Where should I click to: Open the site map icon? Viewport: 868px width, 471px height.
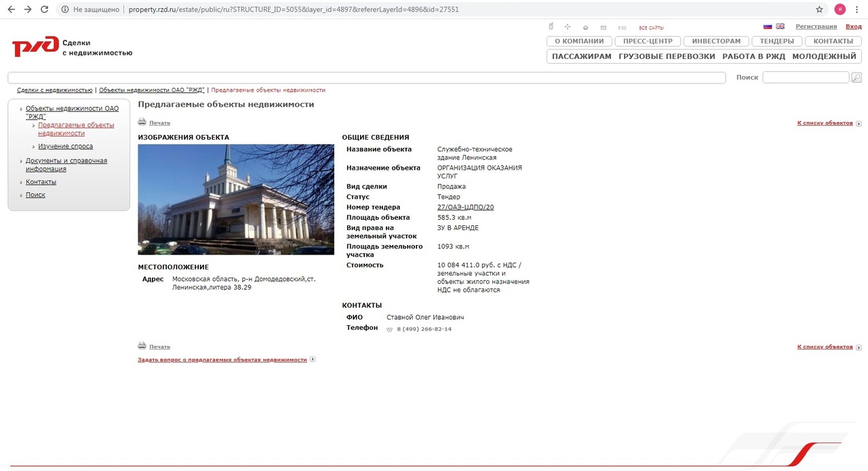[x=568, y=27]
